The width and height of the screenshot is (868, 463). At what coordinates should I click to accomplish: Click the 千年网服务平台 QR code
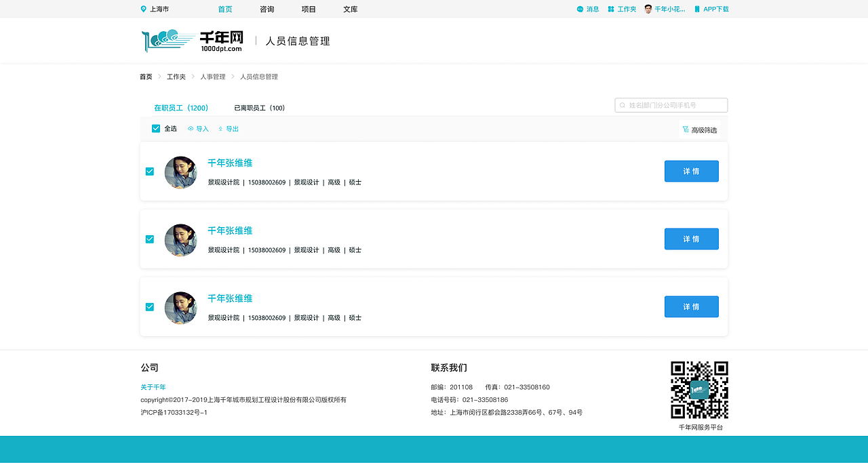[x=700, y=390]
